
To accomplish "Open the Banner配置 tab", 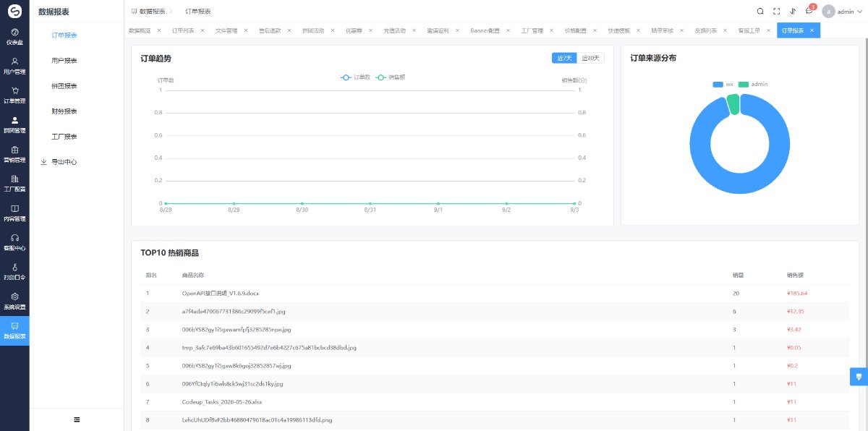I will click(485, 31).
